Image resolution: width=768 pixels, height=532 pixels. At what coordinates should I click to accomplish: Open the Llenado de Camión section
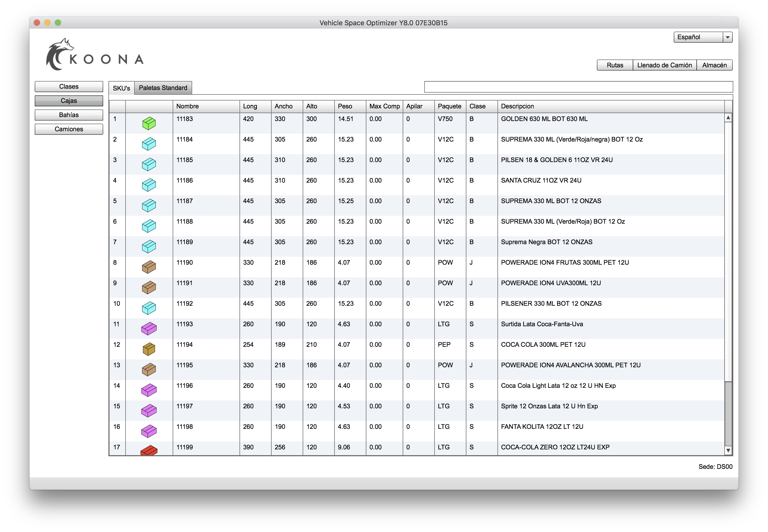coord(664,65)
